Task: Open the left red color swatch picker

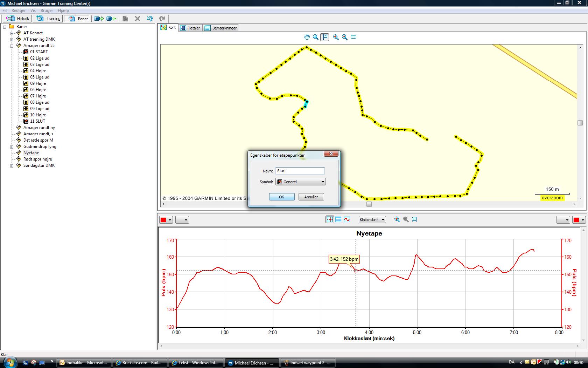Action: click(166, 220)
